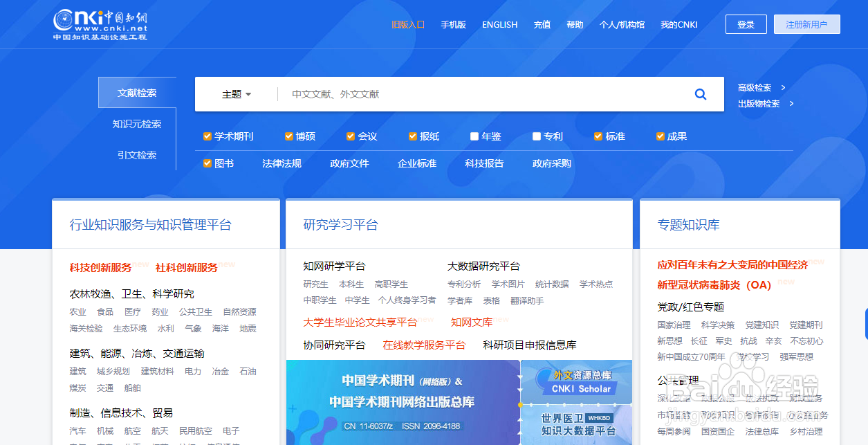
Task: Disable the 学术期刊 checkbox
Action: [x=207, y=136]
